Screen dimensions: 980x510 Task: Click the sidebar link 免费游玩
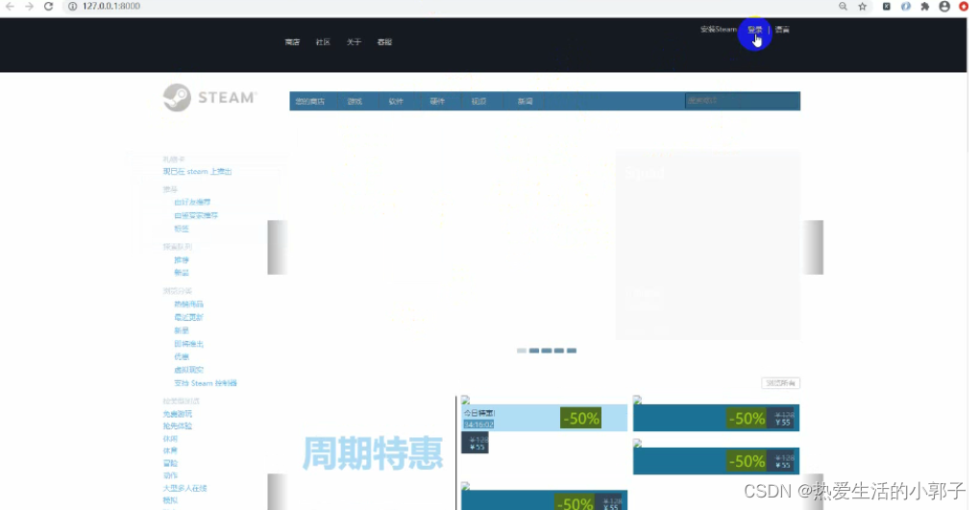178,414
